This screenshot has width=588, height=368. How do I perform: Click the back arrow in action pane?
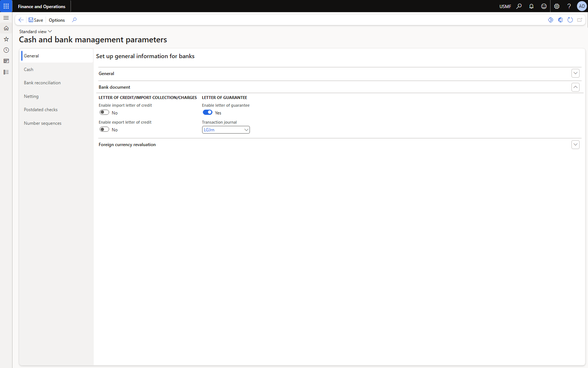(21, 20)
